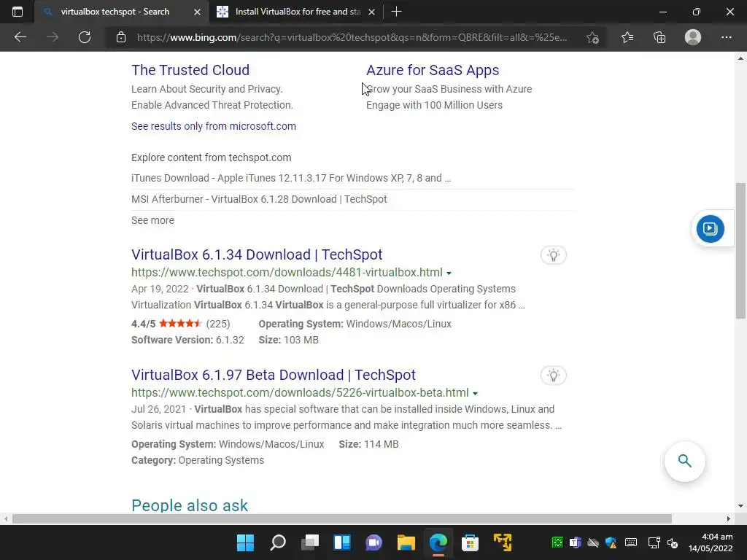Open VirtualBox 6.1.97 Beta Download result
The width and height of the screenshot is (747, 560).
[274, 375]
